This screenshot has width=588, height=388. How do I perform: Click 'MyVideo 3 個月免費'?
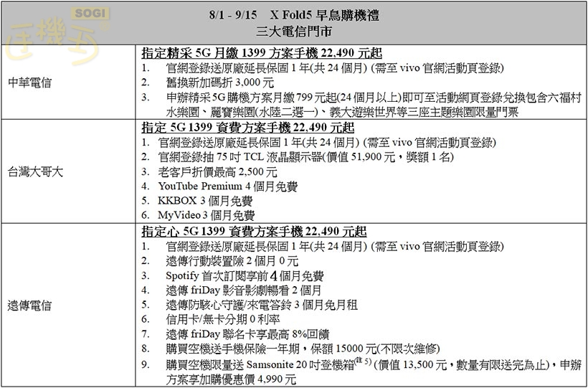pyautogui.click(x=207, y=215)
